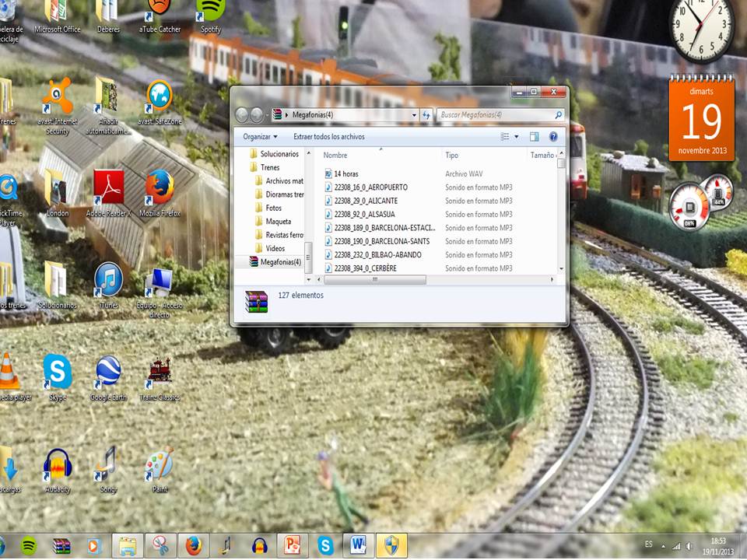Open the Organizar dropdown menu
Image resolution: width=747 pixels, height=560 pixels.
tap(260, 137)
